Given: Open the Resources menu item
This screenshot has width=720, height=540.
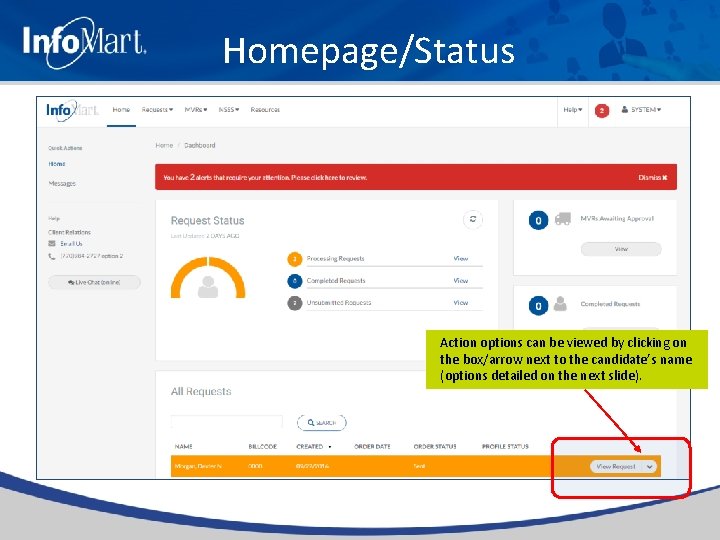Looking at the screenshot, I should [265, 110].
